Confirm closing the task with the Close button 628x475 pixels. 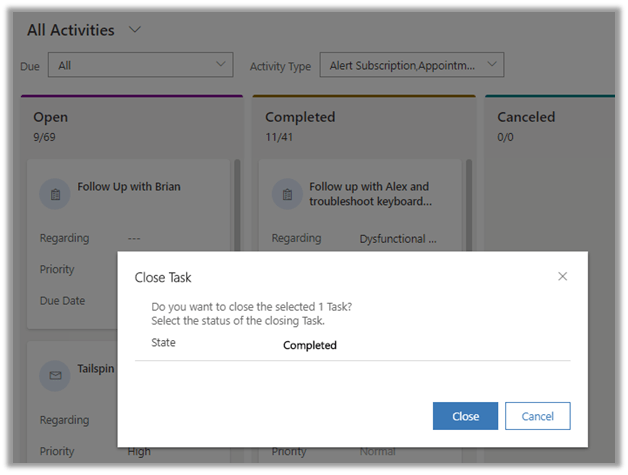pyautogui.click(x=465, y=416)
